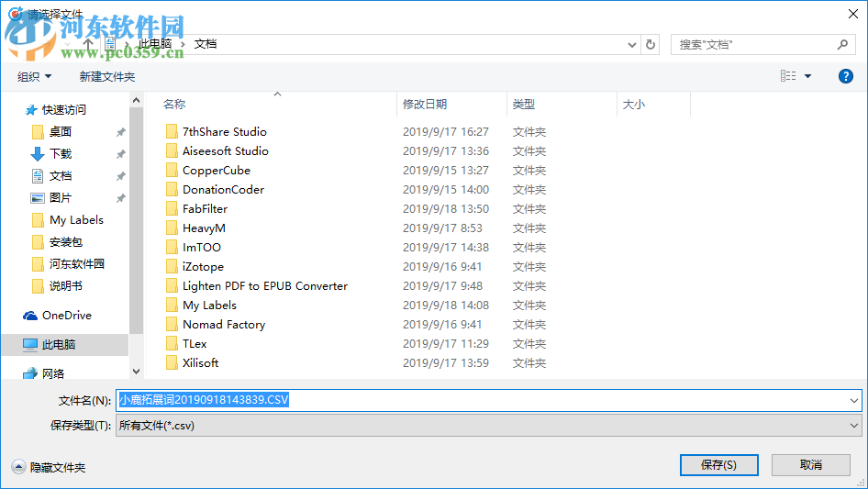Select the HeavyM folder
Screen dimensions: 868x489
pyautogui.click(x=204, y=228)
